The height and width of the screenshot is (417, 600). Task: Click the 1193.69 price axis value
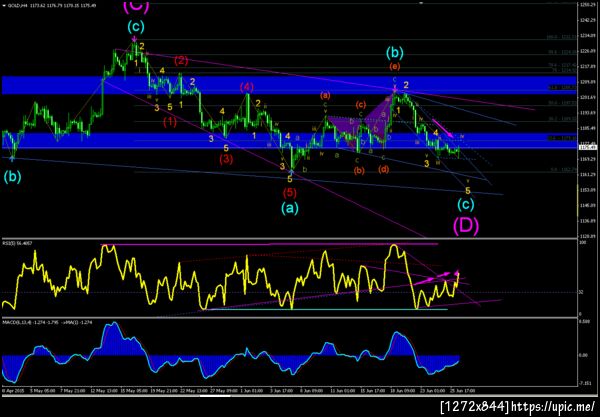587,113
